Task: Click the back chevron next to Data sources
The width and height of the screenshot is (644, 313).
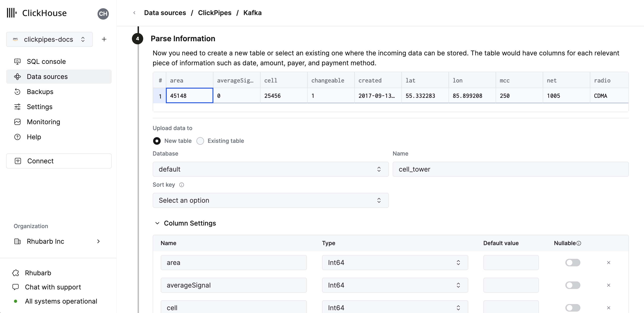Action: pyautogui.click(x=134, y=12)
